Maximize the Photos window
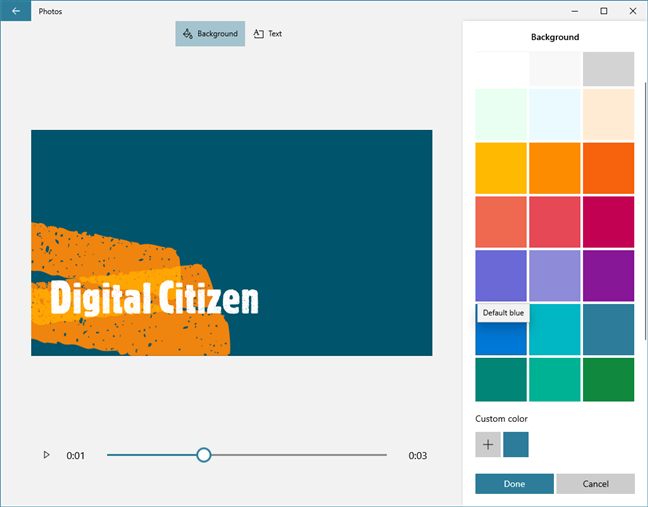 tap(604, 11)
